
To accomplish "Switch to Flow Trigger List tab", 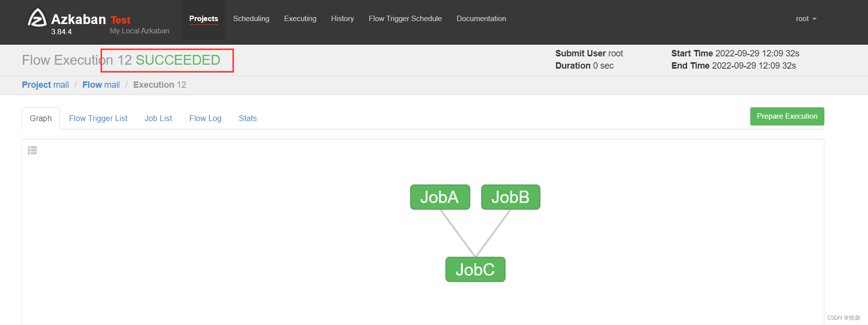I will (98, 119).
